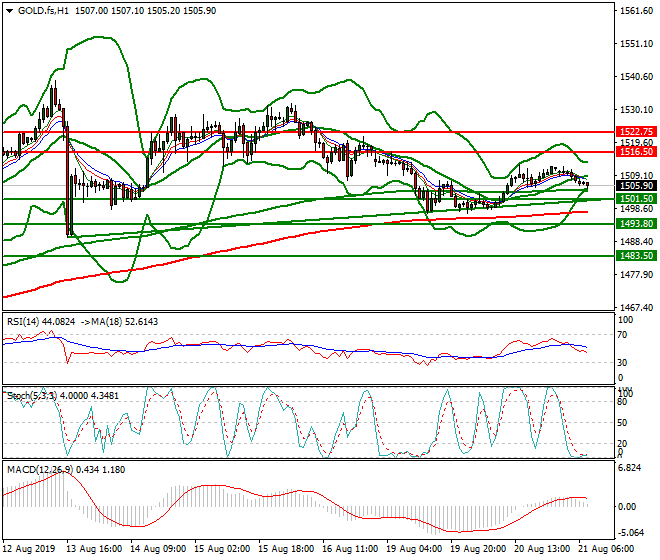This screenshot has width=660, height=560.
Task: Click the 15 Aug 02:00 time label
Action: [x=223, y=549]
